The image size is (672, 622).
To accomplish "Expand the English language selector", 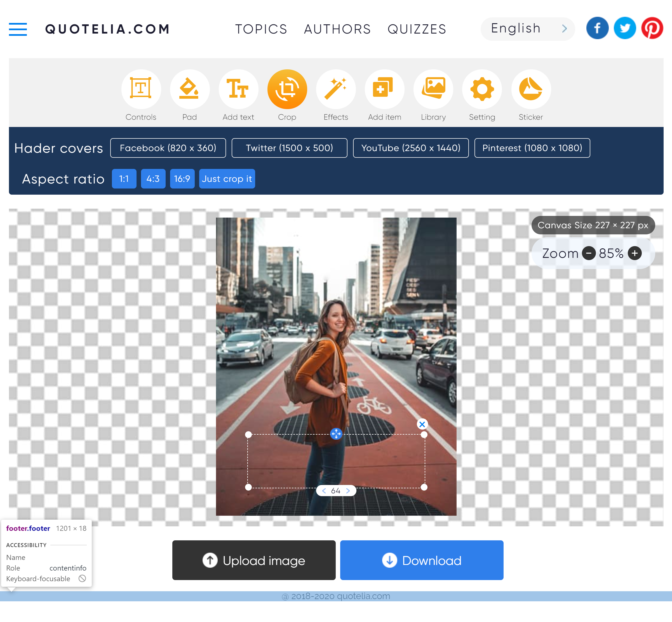I will tap(528, 29).
